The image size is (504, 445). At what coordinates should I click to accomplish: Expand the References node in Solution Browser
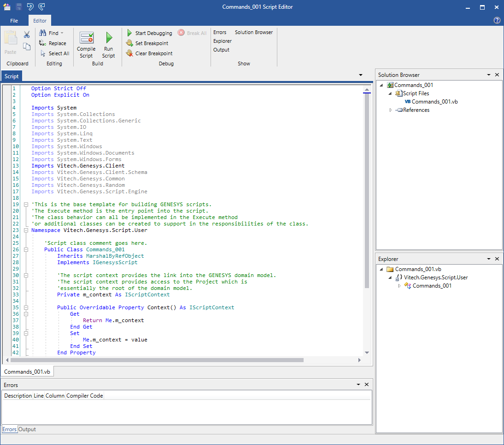coord(390,110)
